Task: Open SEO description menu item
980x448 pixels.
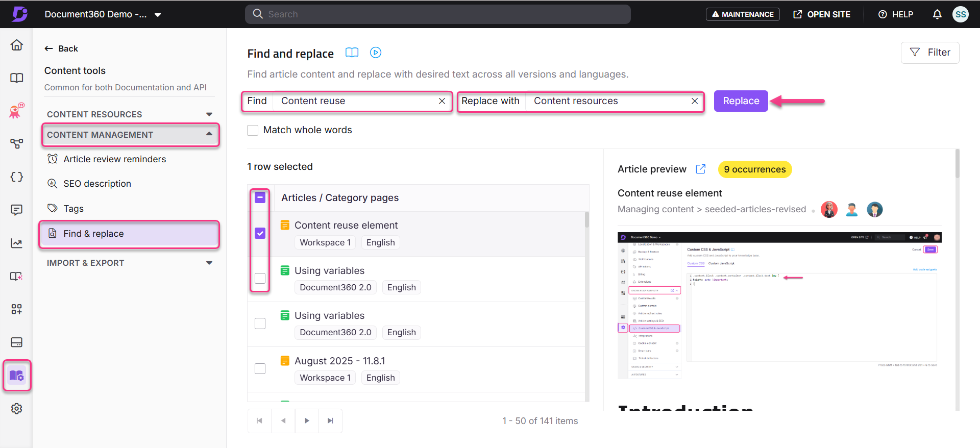Action: pos(97,184)
